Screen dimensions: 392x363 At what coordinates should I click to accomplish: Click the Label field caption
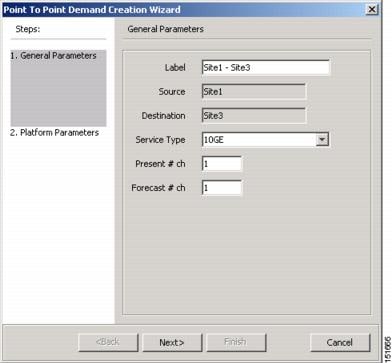pos(175,68)
